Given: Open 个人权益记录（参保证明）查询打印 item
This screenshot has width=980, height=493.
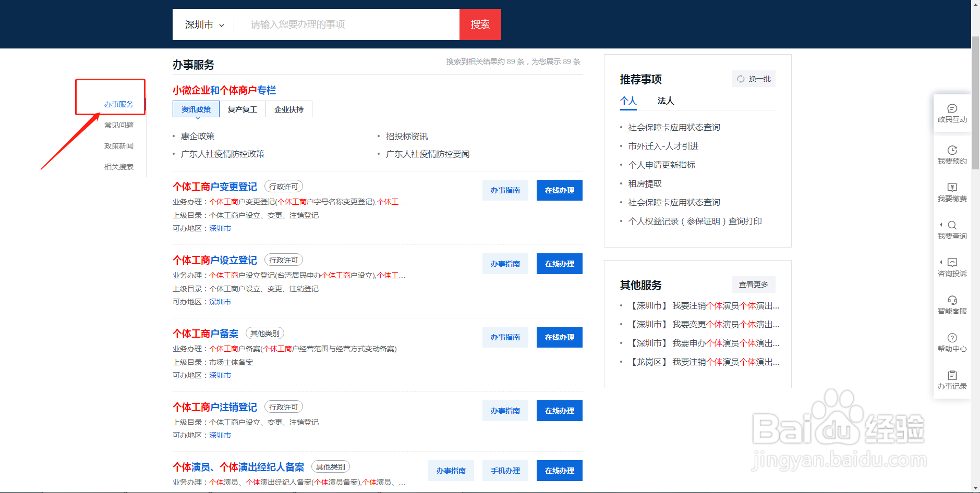Looking at the screenshot, I should coord(695,221).
